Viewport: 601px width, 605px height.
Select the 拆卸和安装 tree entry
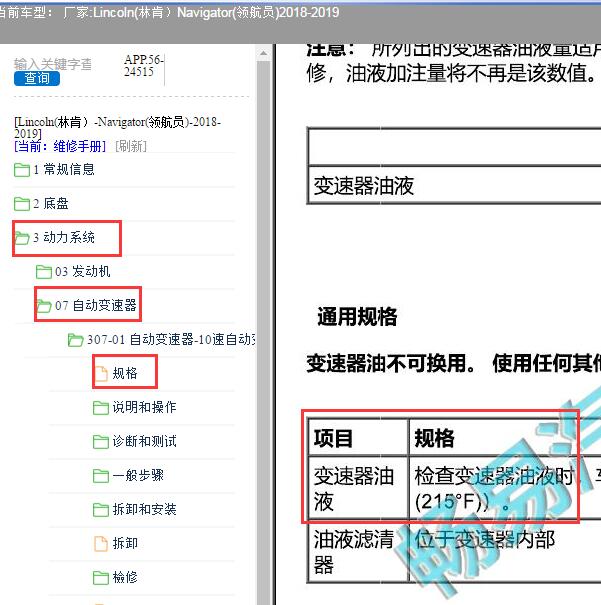coord(144,509)
